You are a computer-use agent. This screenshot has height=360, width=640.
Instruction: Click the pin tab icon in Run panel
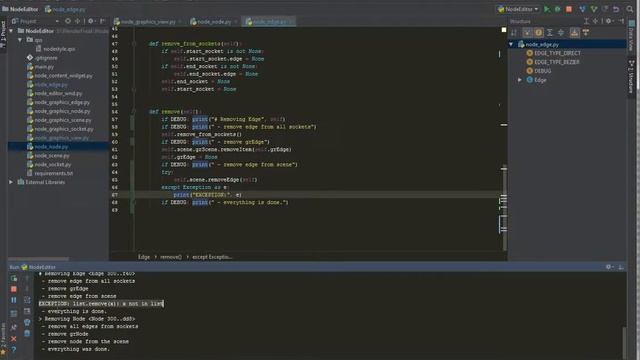coord(14,327)
